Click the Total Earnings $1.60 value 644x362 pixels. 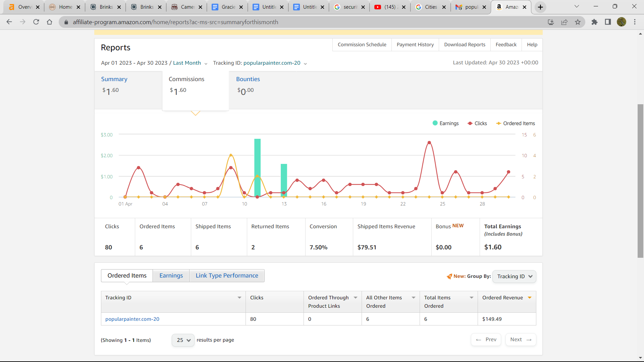coord(493,247)
